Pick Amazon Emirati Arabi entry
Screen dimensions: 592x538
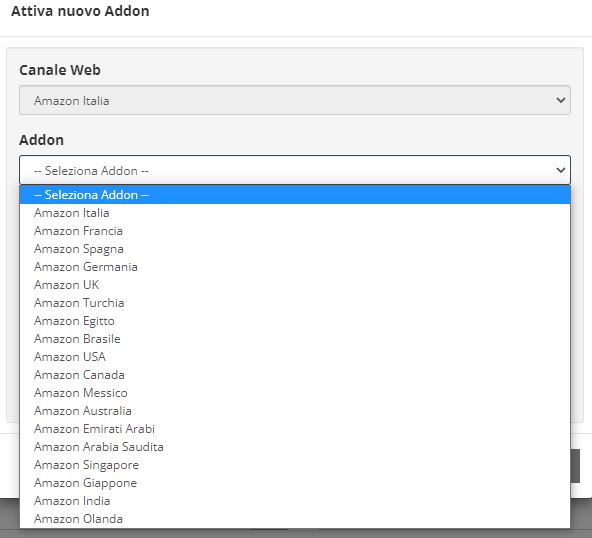(x=294, y=429)
